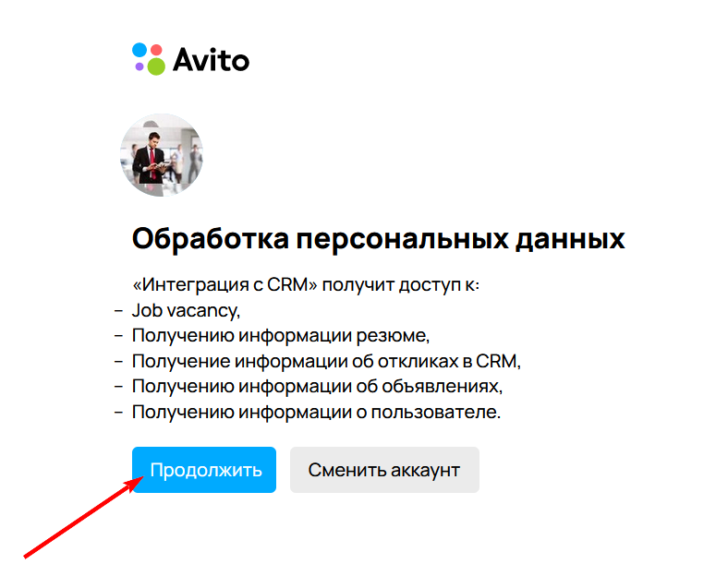Select the Обработка персональных данных heading
The height and width of the screenshot is (576, 728).
point(379,239)
